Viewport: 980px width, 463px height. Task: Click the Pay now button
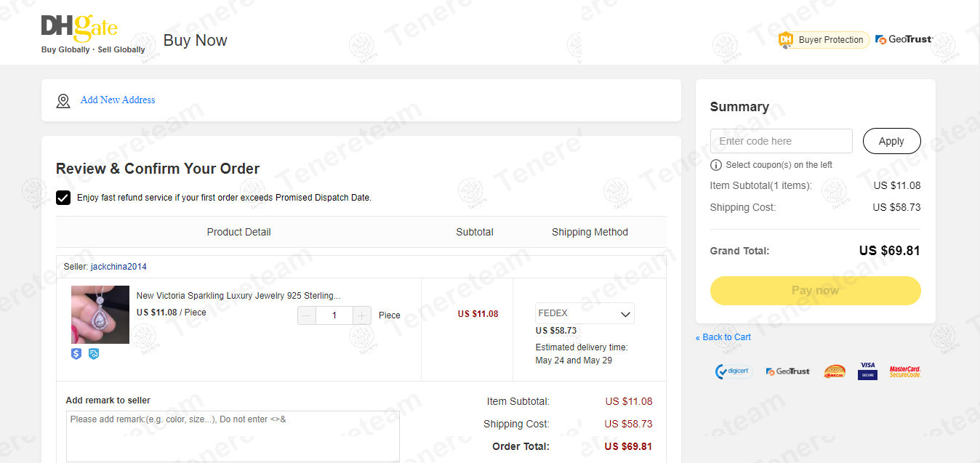[x=815, y=291]
